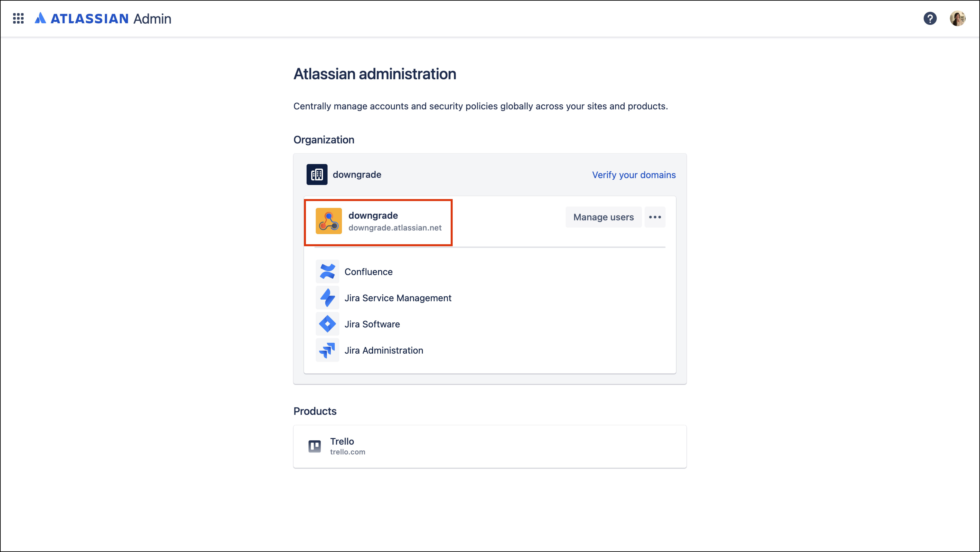Click the Manage users button
980x552 pixels.
click(x=603, y=217)
